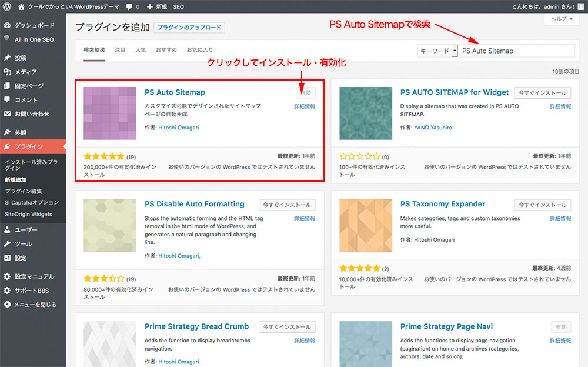Click the site name クールでかっこいいWordPressテーマ
The height and width of the screenshot is (367, 588).
click(73, 6)
